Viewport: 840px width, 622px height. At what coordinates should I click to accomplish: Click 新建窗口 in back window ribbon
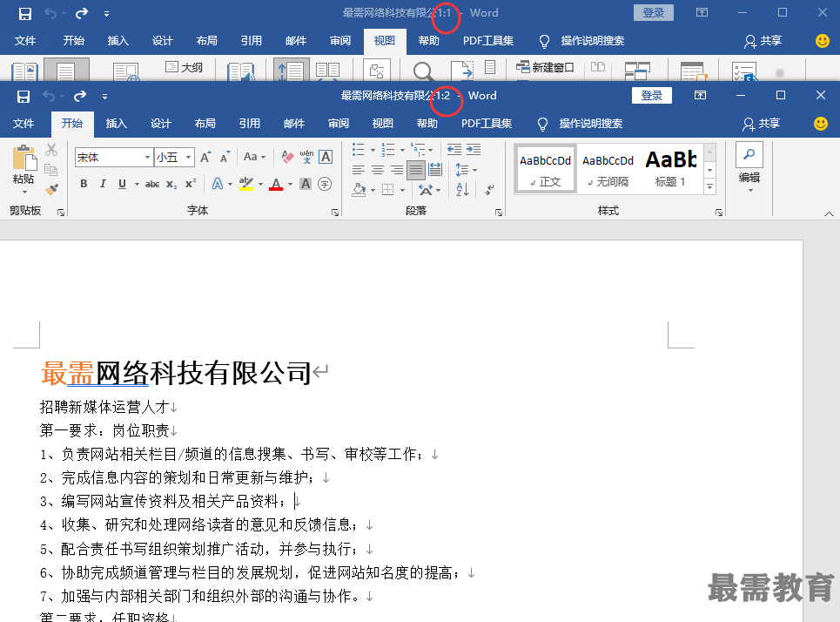pos(545,68)
